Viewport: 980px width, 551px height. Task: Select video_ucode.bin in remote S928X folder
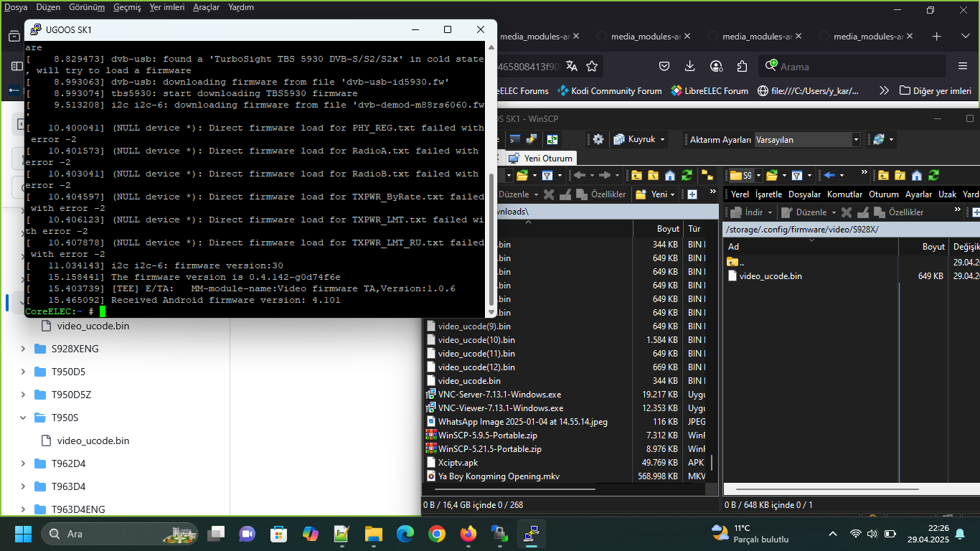pyautogui.click(x=770, y=275)
